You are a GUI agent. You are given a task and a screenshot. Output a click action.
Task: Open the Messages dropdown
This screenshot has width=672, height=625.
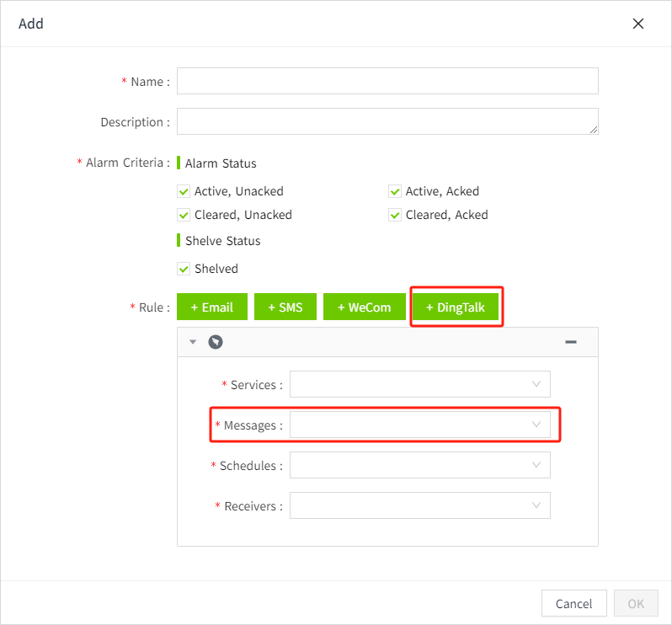419,425
